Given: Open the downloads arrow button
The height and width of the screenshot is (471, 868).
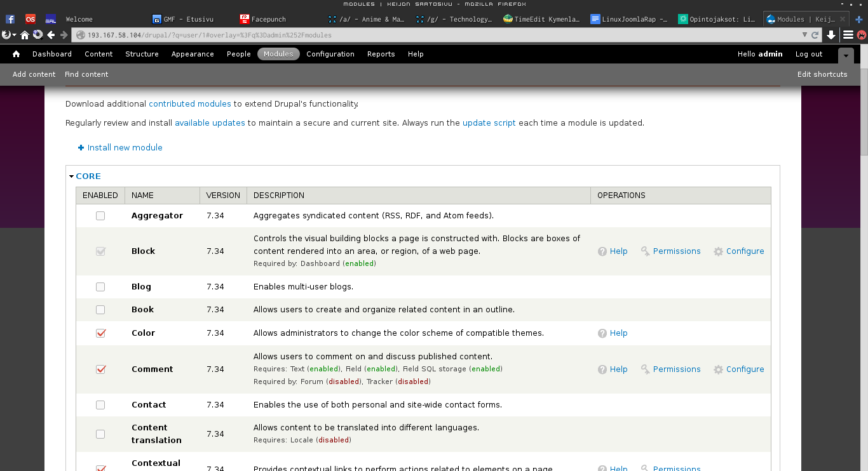Looking at the screenshot, I should tap(831, 35).
